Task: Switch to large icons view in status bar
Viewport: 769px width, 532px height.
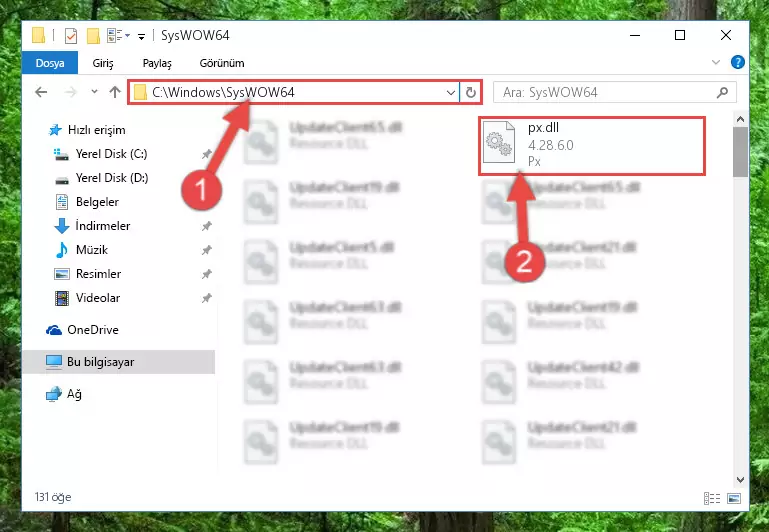Action: pos(734,499)
